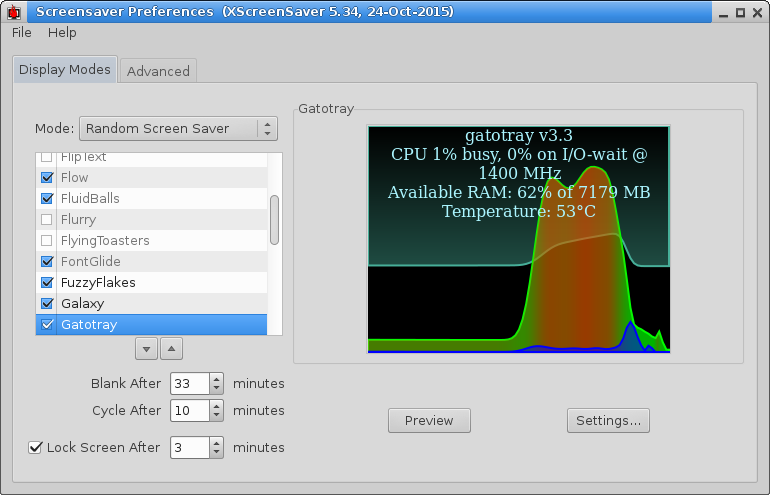Increase the Cycle After minutes value

tap(217, 406)
